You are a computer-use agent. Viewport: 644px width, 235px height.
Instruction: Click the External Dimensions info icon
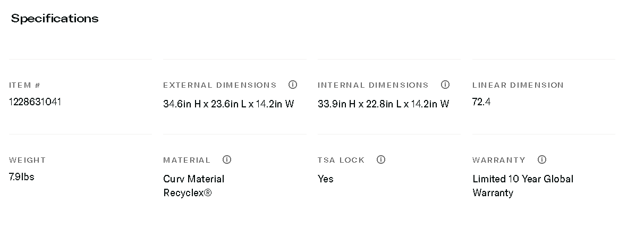292,85
